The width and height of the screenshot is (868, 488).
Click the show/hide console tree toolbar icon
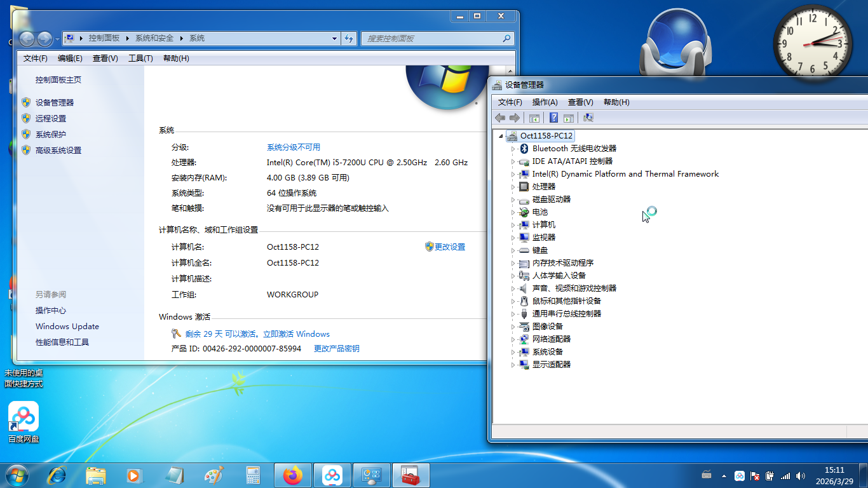[x=534, y=118]
